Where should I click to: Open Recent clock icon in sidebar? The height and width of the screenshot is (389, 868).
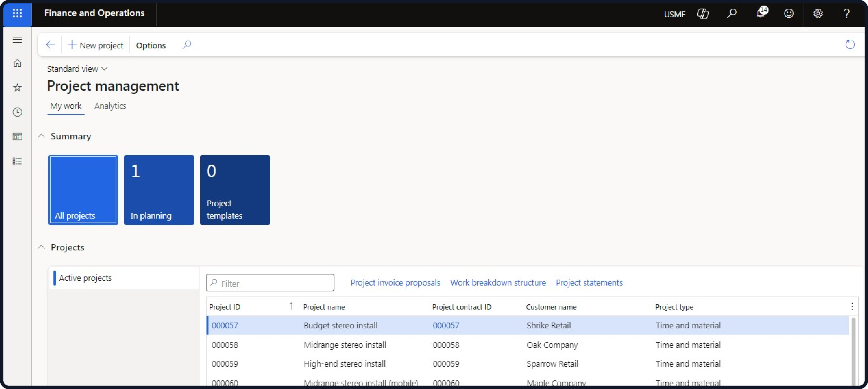[17, 112]
